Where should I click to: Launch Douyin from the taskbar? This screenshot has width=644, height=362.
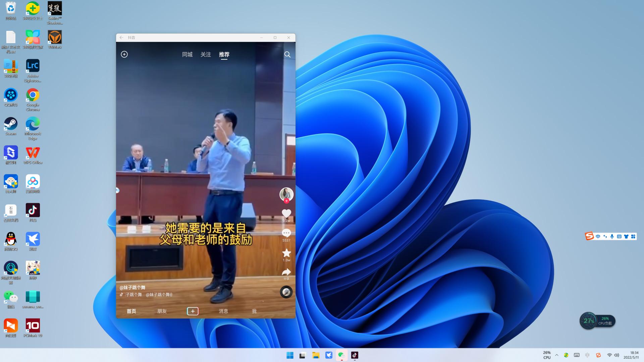click(x=355, y=355)
